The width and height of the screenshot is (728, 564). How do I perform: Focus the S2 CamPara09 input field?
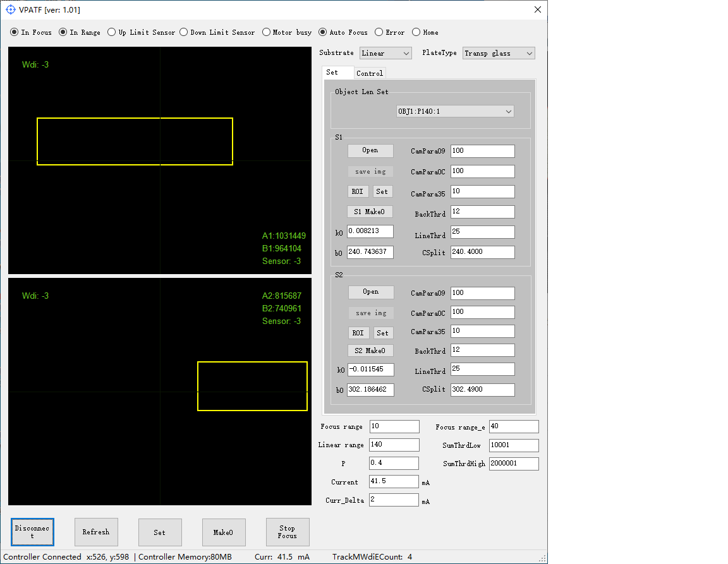(482, 293)
